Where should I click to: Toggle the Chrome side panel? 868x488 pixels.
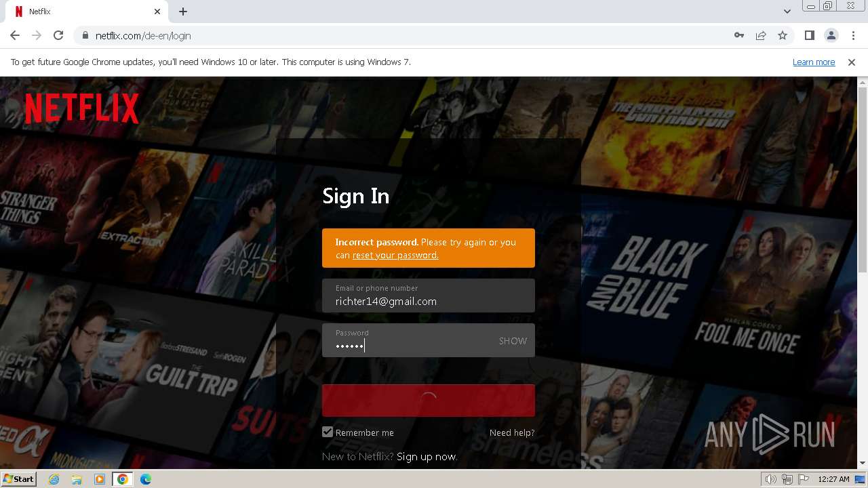click(x=809, y=35)
